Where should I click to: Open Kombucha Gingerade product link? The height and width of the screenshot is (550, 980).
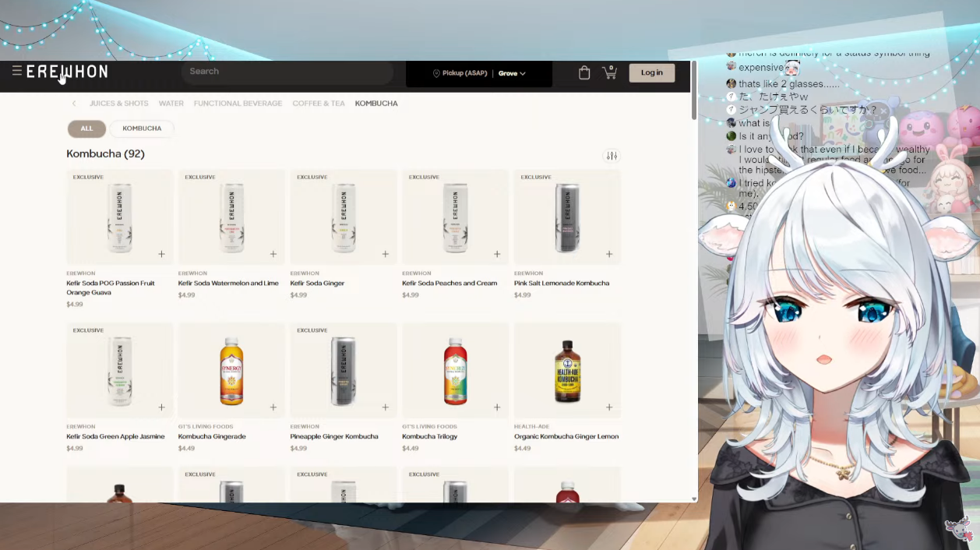coord(212,436)
